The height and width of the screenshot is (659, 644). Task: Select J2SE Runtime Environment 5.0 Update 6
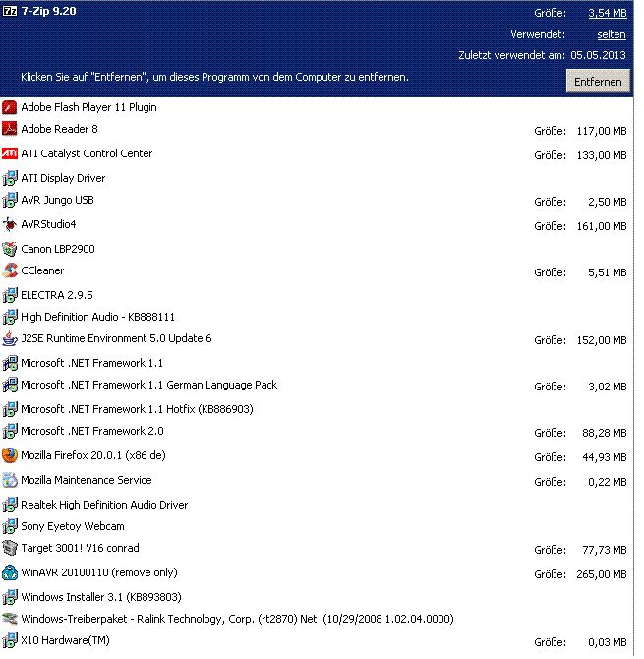(116, 338)
